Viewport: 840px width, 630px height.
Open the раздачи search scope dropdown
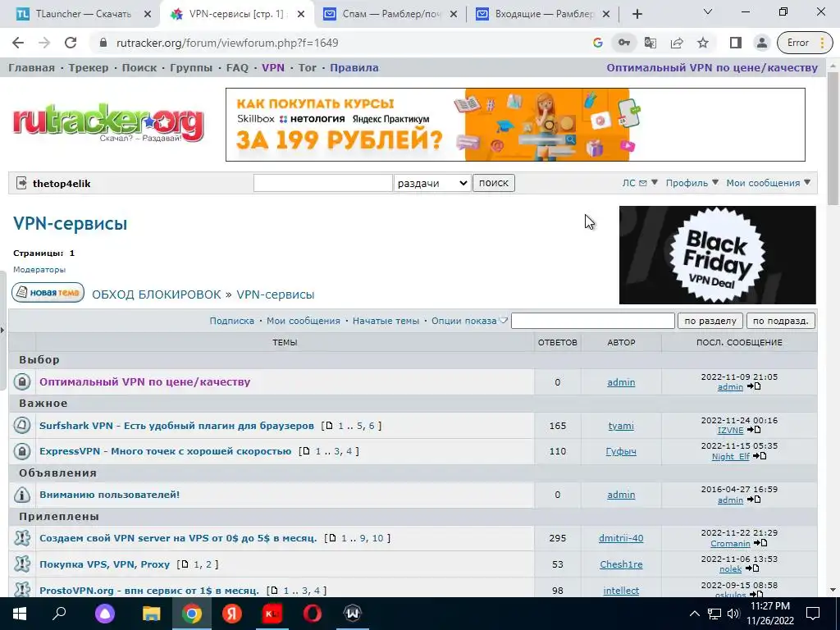tap(432, 183)
